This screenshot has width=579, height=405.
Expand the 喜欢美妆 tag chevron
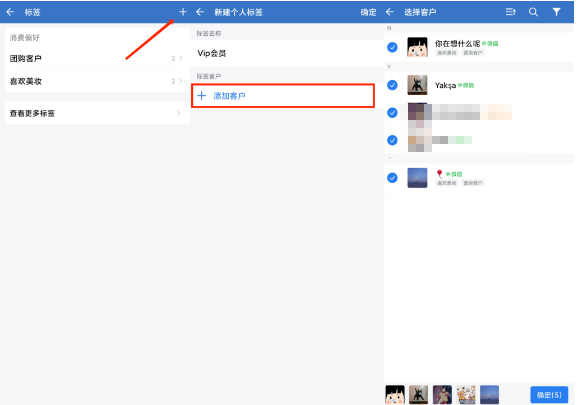click(181, 81)
